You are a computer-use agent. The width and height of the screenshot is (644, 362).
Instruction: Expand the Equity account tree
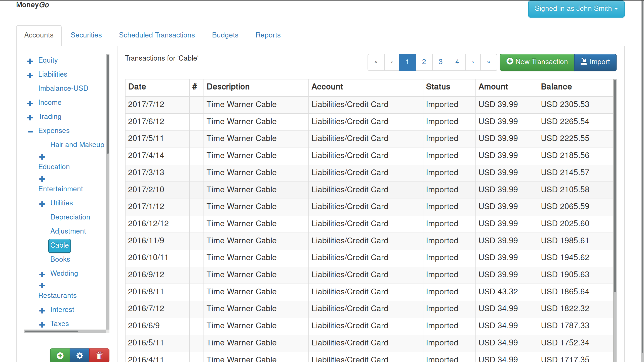point(30,61)
